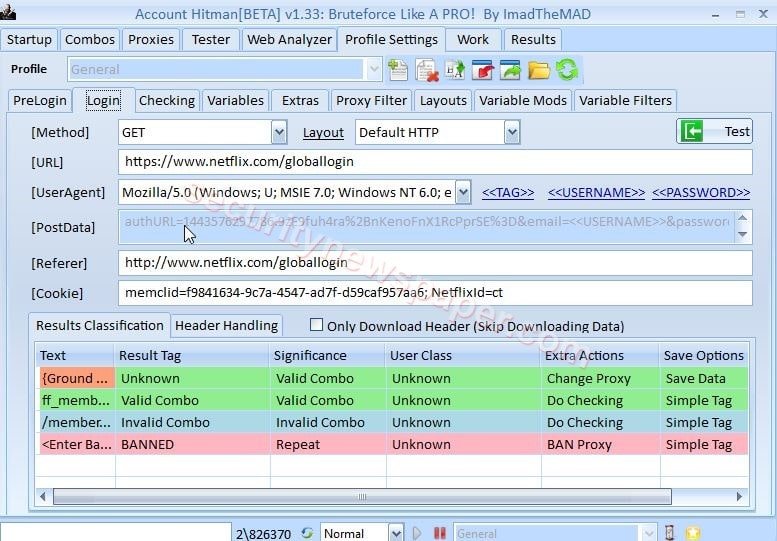Select the ff_memb... classification row

coord(393,400)
